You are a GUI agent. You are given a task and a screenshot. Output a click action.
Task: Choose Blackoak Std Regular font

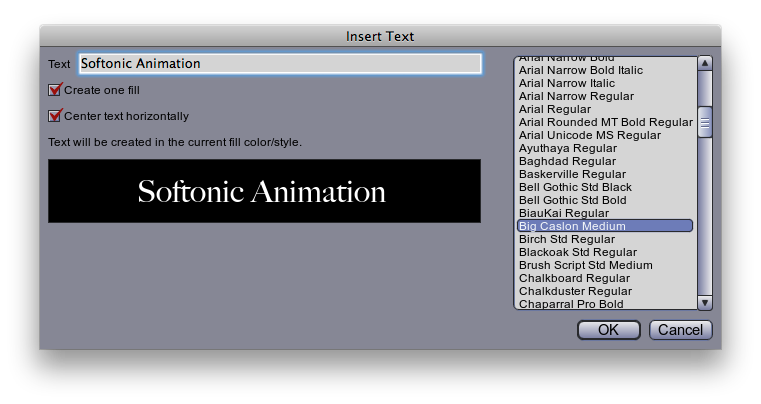click(577, 252)
